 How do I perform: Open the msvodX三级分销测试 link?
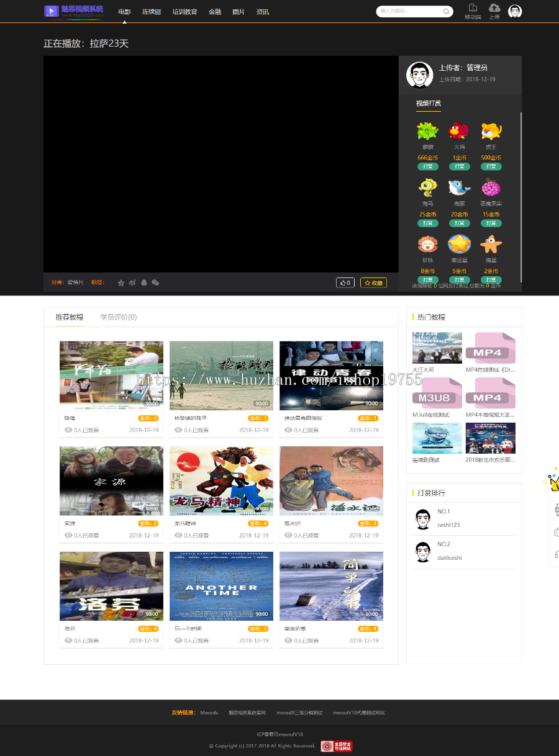click(x=299, y=713)
